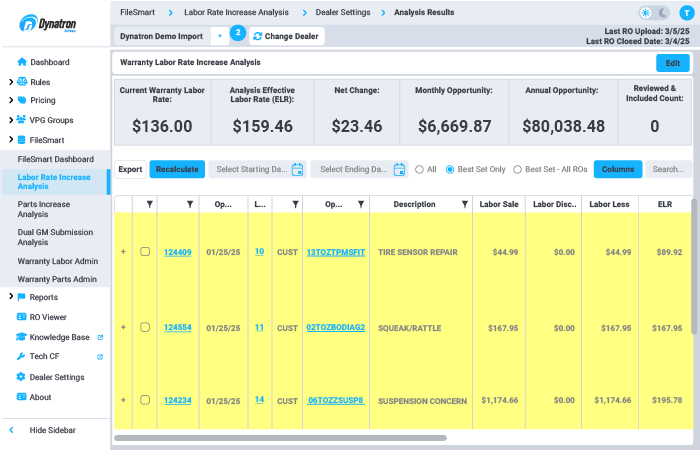Screen dimensions: 700x450
Task: Open op code link 13TOZTPMSFIT
Action: [x=336, y=252]
